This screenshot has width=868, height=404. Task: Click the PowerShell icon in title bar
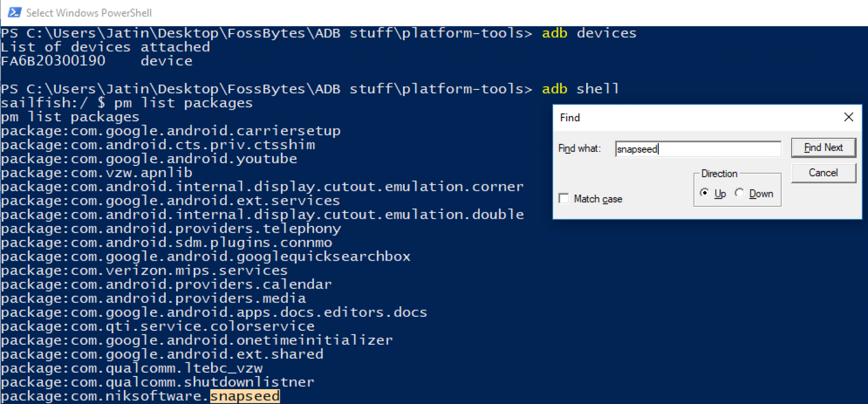[x=14, y=12]
